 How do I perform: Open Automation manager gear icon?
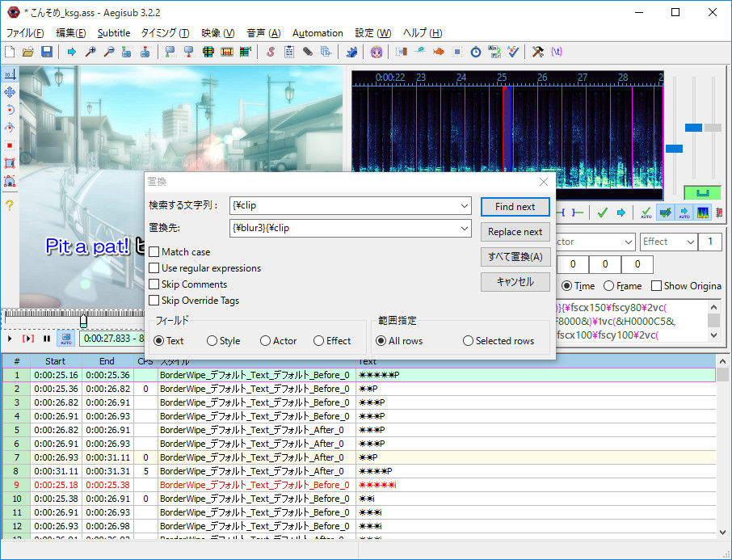click(351, 52)
